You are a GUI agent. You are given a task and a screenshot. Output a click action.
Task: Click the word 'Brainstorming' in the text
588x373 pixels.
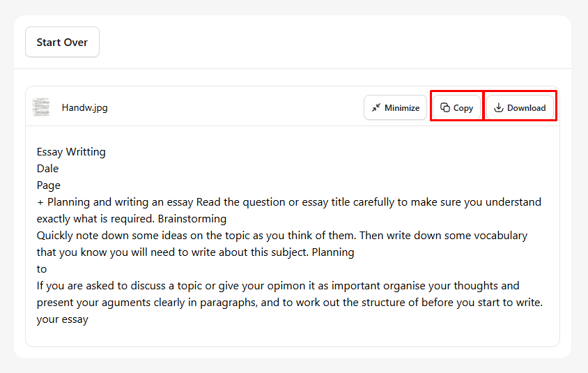click(192, 219)
